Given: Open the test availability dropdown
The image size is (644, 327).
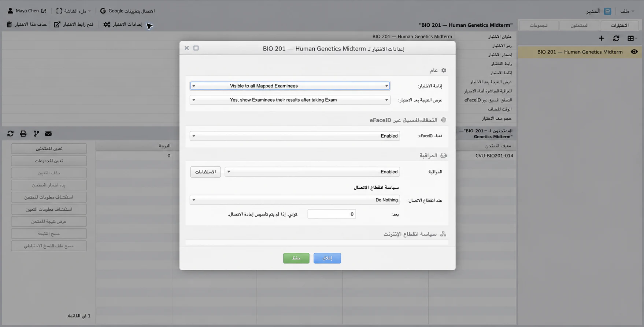Looking at the screenshot, I should 290,86.
